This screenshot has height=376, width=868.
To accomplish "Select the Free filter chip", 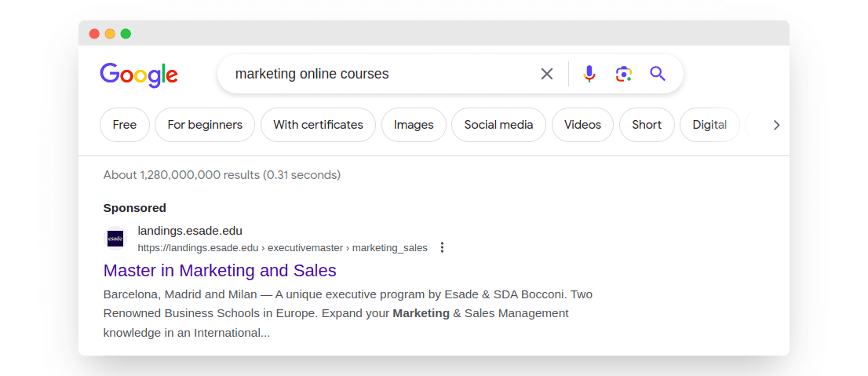I will pyautogui.click(x=125, y=125).
